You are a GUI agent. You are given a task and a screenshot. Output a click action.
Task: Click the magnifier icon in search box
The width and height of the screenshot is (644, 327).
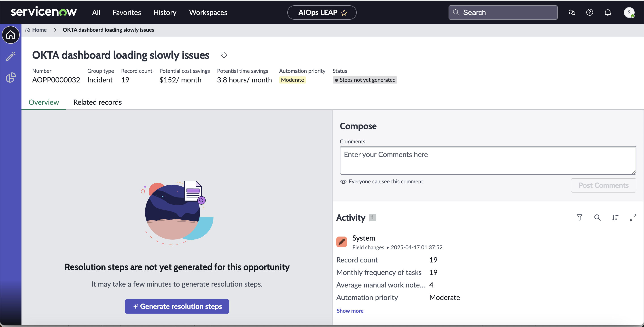coord(456,13)
